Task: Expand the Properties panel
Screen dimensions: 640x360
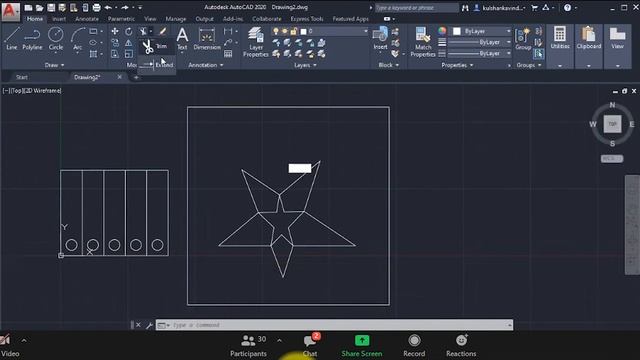Action: [x=457, y=65]
